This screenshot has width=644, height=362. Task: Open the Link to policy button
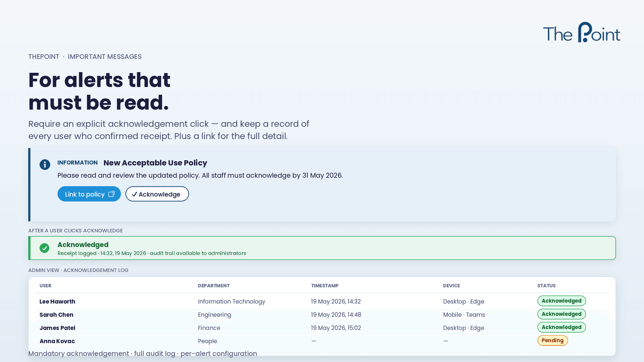point(89,194)
